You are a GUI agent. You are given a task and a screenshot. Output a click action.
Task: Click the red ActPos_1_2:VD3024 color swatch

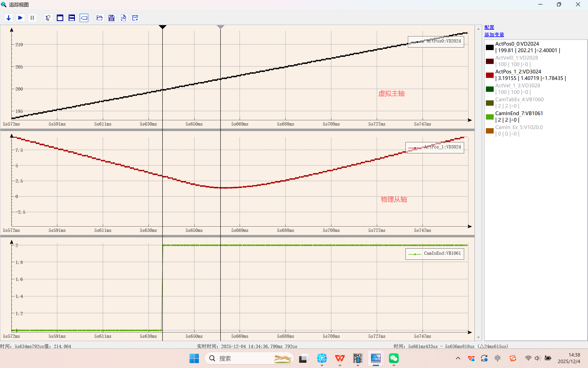(490, 75)
